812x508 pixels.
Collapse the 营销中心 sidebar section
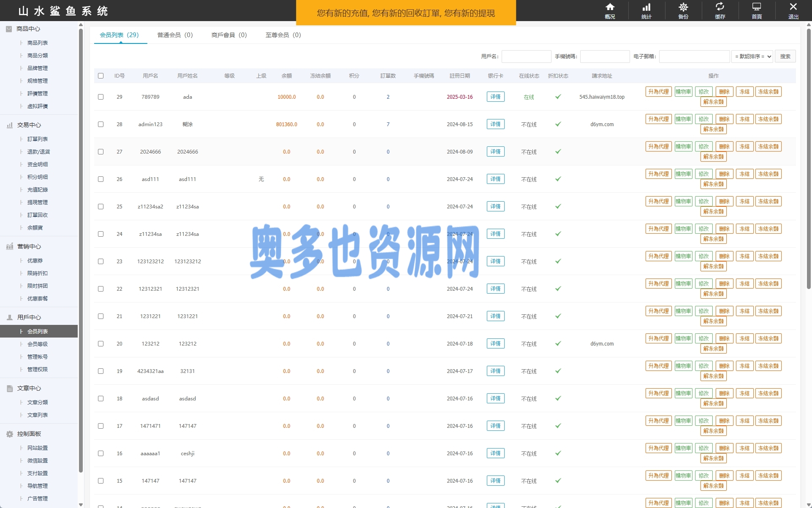(x=29, y=246)
